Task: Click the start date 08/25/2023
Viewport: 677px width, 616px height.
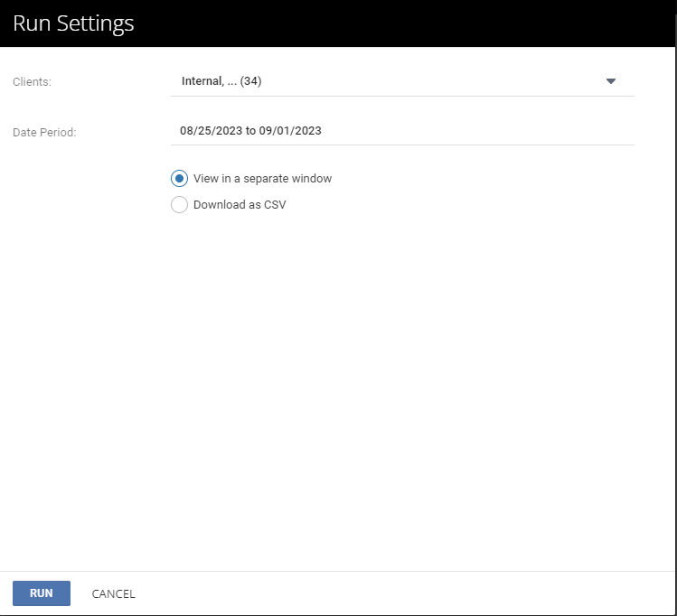Action: tap(212, 131)
